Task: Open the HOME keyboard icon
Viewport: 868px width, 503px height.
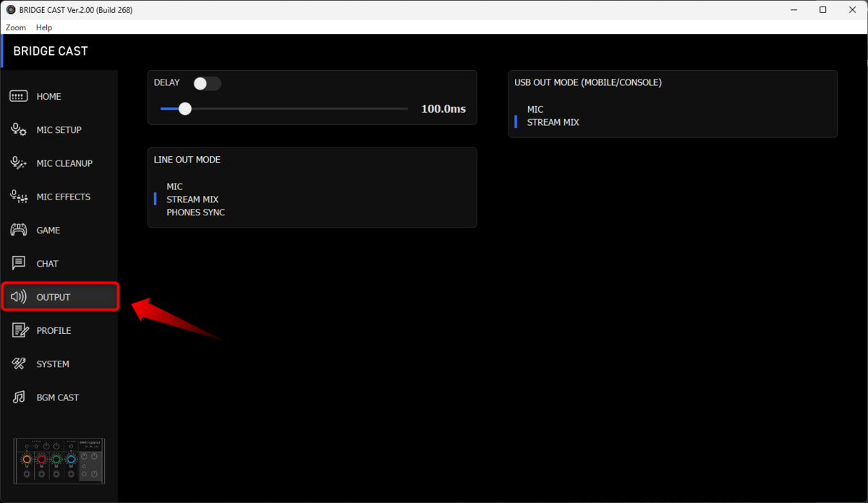Action: coord(19,97)
